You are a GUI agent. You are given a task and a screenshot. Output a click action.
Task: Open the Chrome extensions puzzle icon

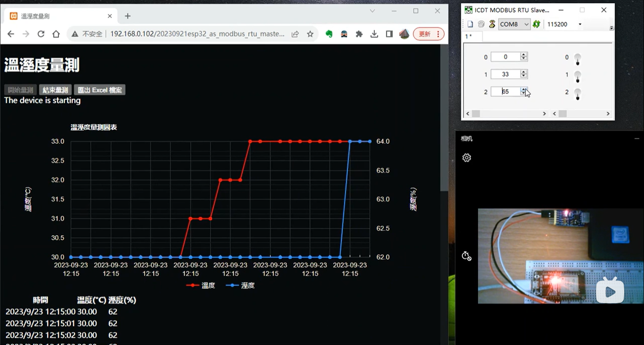[359, 34]
